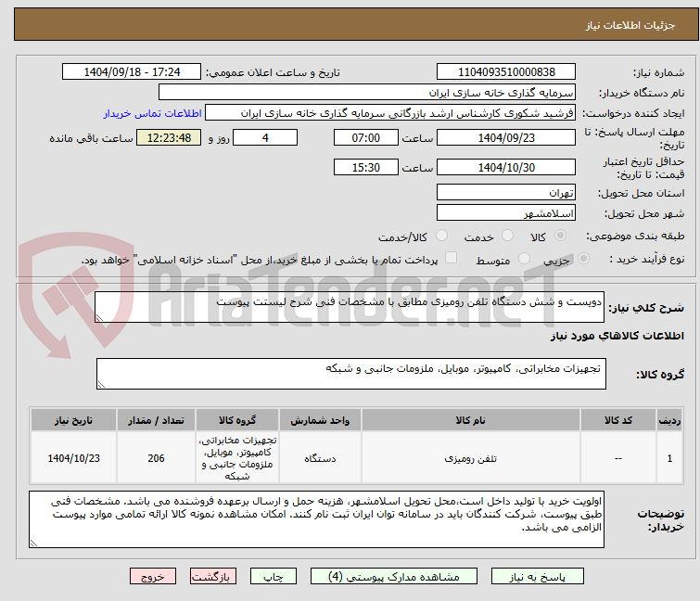Toggle the اسناد خزانه اسلامی payment checkbox
Screen dimensions: 700x601
pos(452,259)
